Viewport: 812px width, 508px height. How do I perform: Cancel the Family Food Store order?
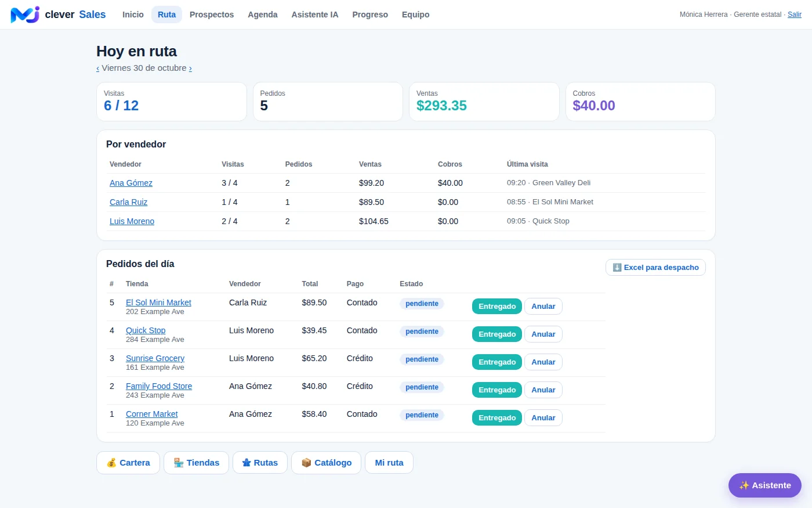(543, 390)
